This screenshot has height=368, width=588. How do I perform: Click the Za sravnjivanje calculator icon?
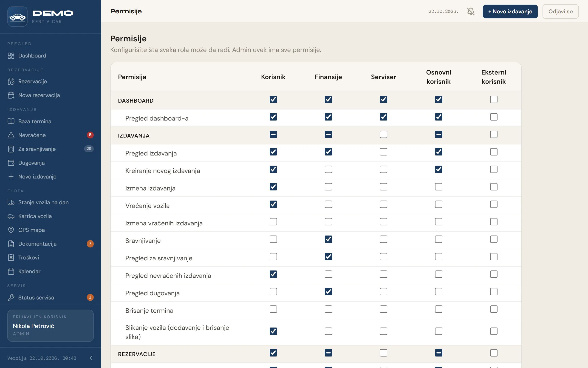pyautogui.click(x=11, y=149)
